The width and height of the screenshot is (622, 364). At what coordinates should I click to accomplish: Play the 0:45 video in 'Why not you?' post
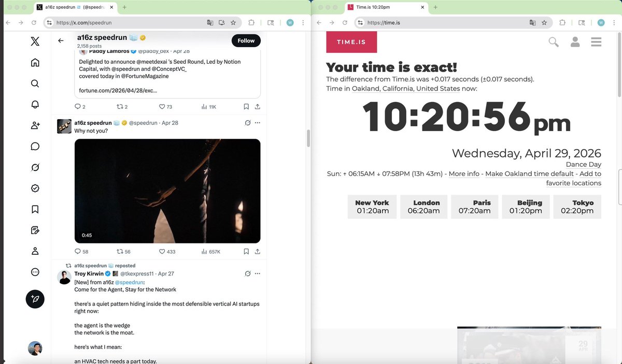coord(167,191)
